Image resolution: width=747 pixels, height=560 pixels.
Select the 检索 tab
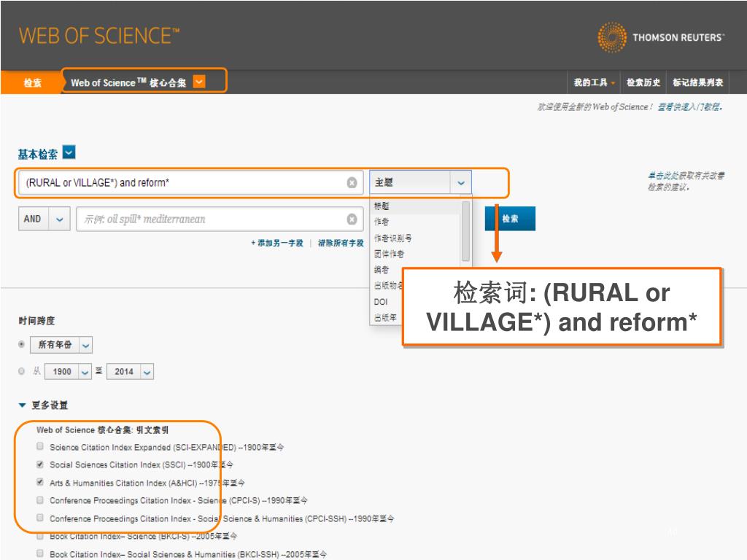tap(32, 82)
